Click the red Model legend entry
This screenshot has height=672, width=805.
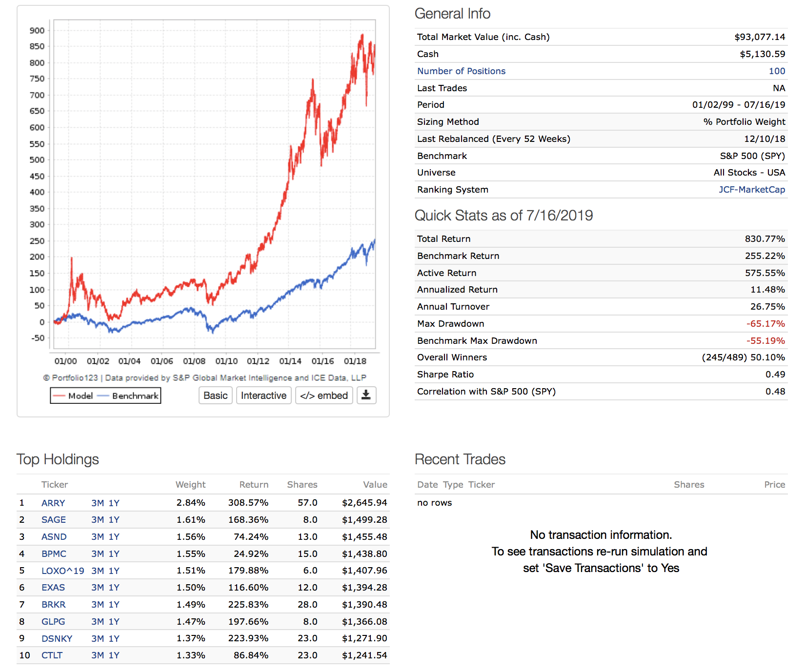pos(74,396)
